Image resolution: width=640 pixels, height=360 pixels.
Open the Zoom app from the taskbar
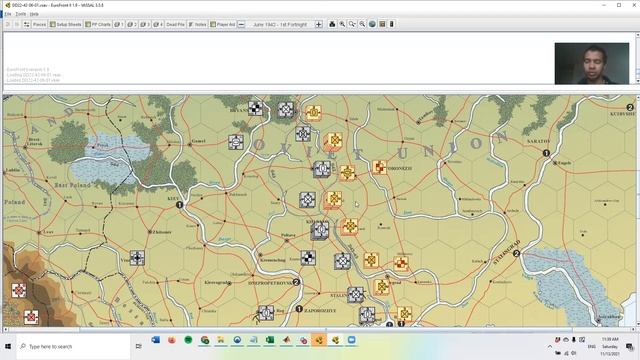click(x=351, y=340)
